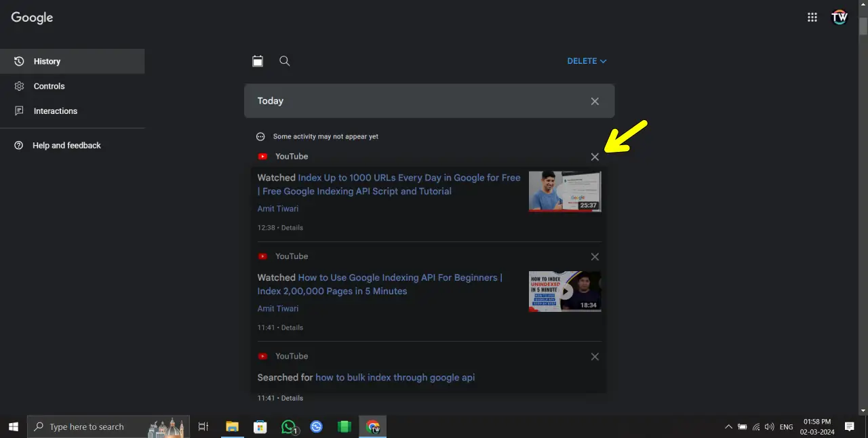The width and height of the screenshot is (868, 438).
Task: Adjust the volume speaker control in the tray
Action: 769,426
